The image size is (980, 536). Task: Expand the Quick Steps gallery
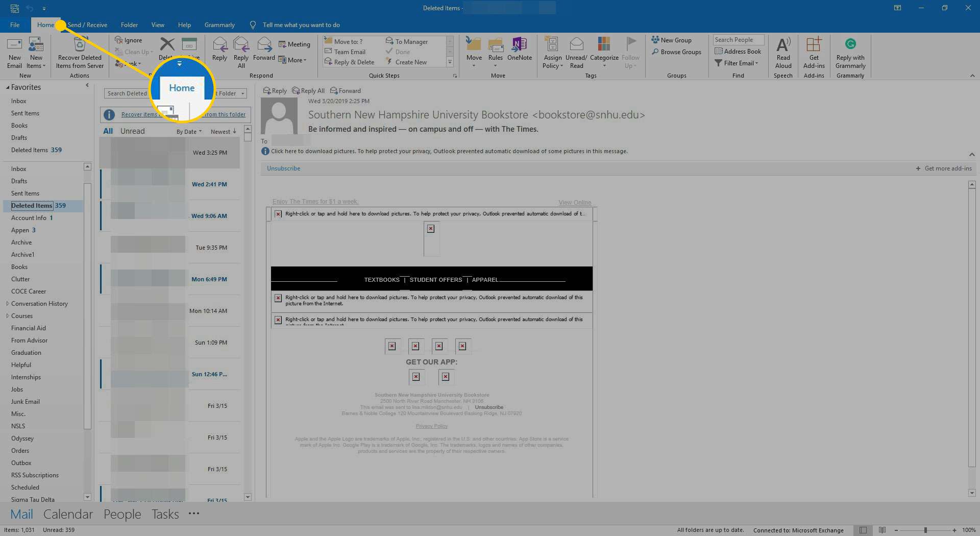tap(450, 62)
